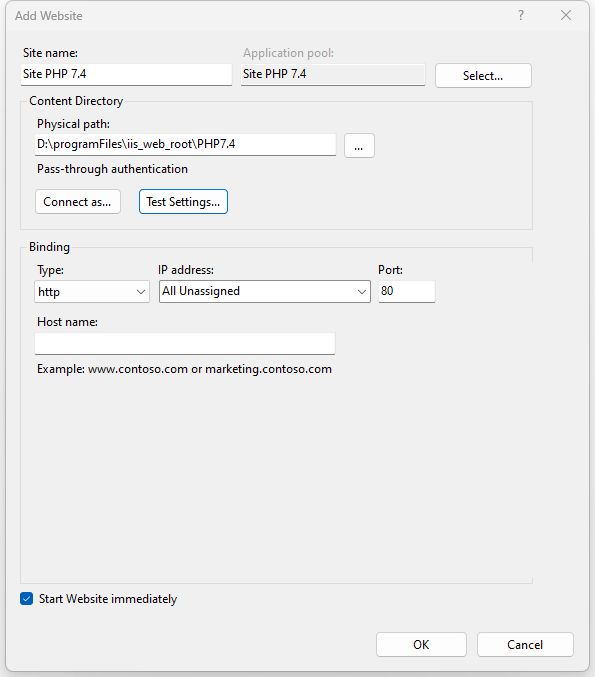Click the Port number field
The height and width of the screenshot is (677, 595).
point(407,291)
